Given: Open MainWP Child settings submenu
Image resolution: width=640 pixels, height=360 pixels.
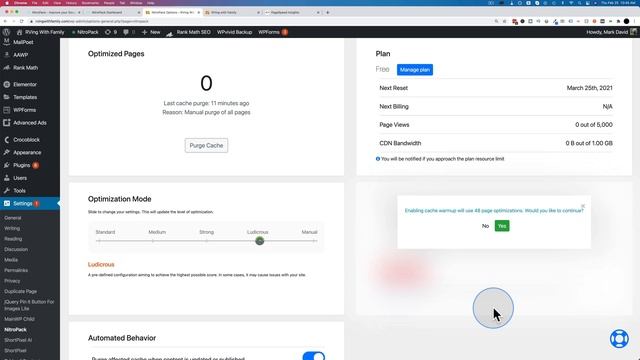Looking at the screenshot, I should (19, 319).
